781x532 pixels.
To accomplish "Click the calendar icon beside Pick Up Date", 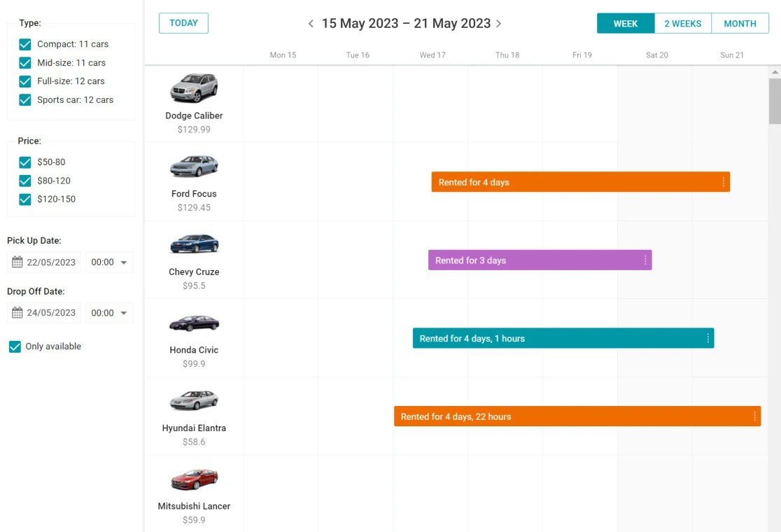I will click(17, 262).
